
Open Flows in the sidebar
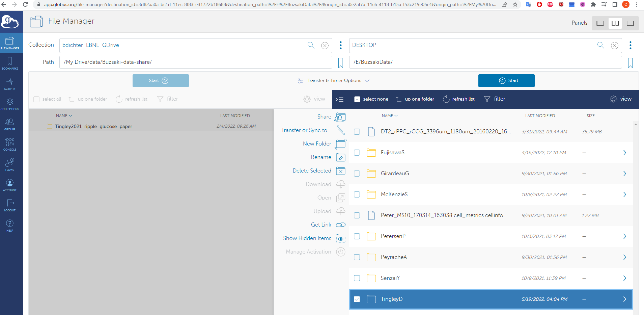coord(10,164)
